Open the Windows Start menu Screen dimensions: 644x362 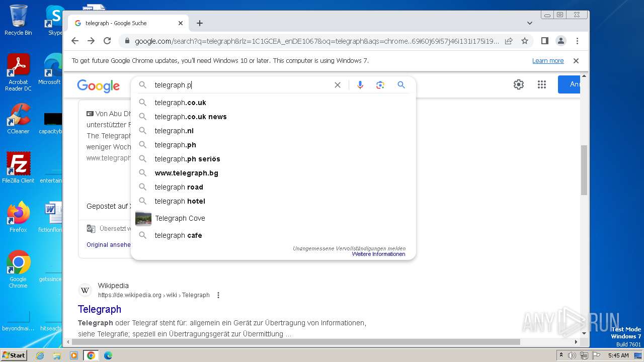point(14,355)
